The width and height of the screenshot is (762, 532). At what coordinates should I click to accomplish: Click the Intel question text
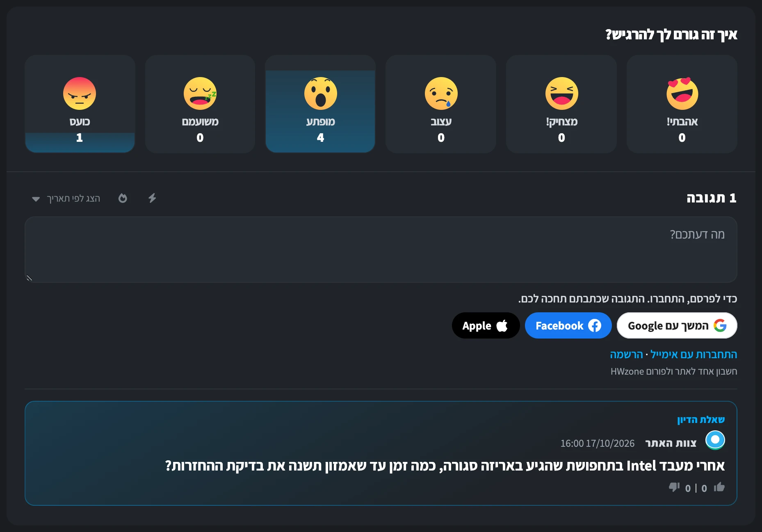(x=445, y=466)
